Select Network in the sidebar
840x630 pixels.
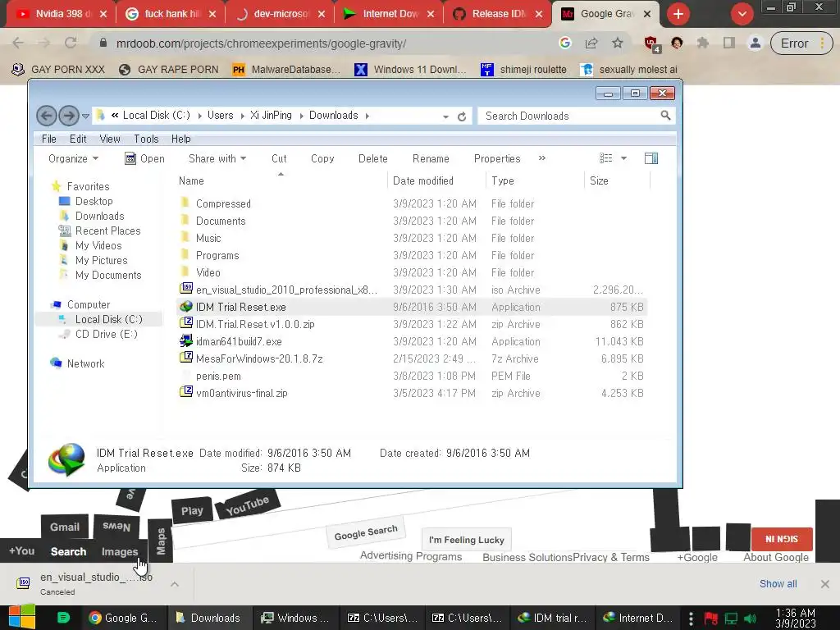tap(77, 363)
